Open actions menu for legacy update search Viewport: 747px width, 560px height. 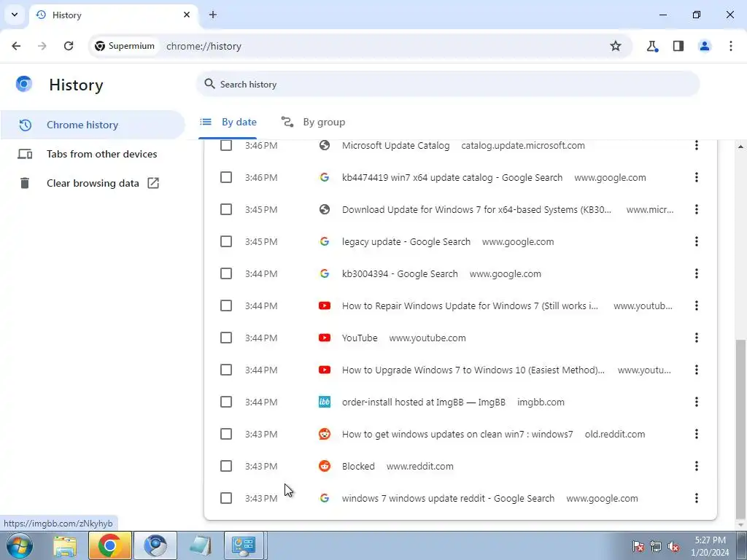pos(697,241)
